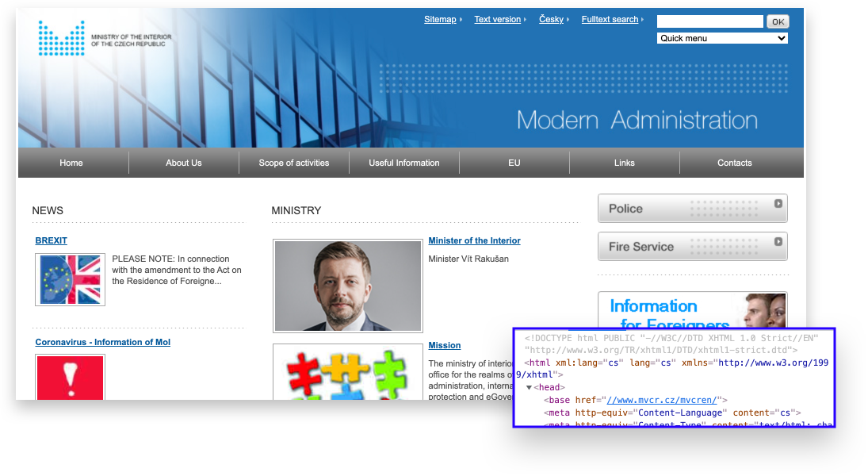
Task: Open the Useful Information menu item
Action: tap(404, 163)
